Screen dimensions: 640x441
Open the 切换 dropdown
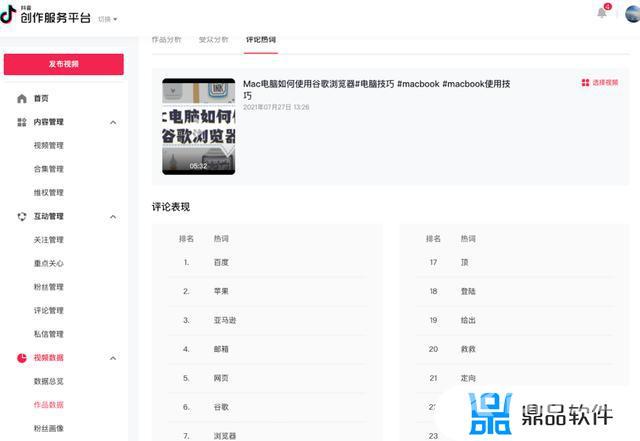(x=108, y=19)
